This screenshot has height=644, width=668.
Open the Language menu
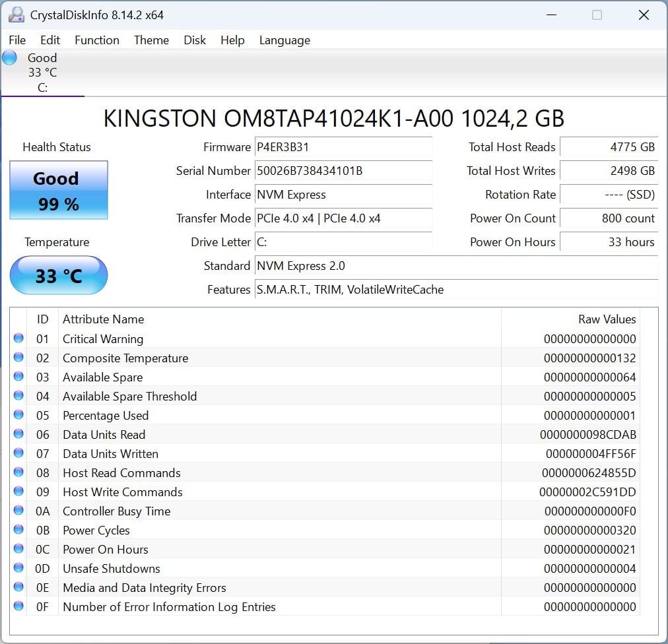(x=284, y=40)
